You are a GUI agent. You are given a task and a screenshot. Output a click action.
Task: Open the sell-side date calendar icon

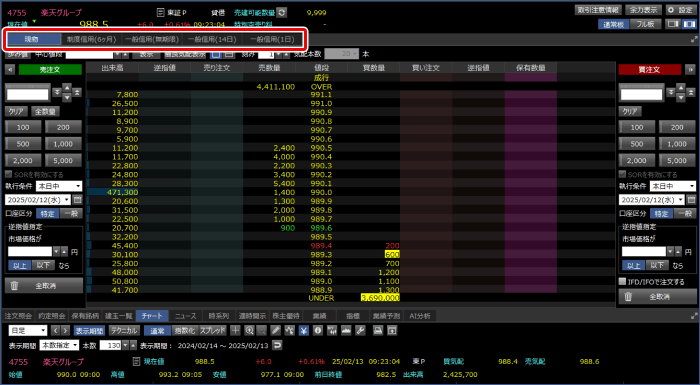pos(78,199)
